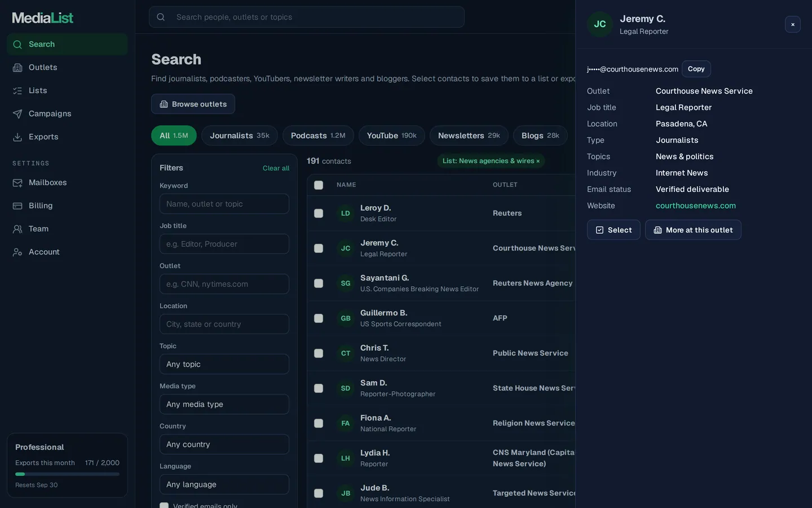Click the JC avatar in details panel
Viewport: 812px width, 508px height.
(600, 24)
